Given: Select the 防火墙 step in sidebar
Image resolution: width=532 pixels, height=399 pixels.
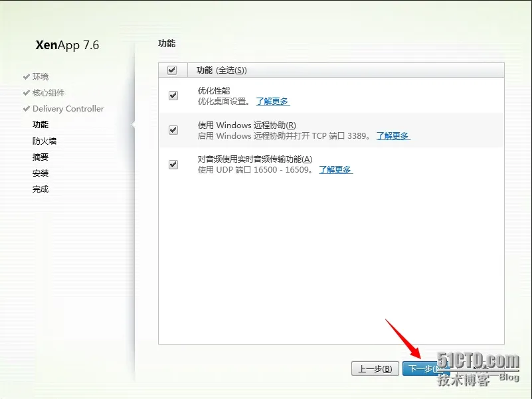Looking at the screenshot, I should click(x=44, y=141).
